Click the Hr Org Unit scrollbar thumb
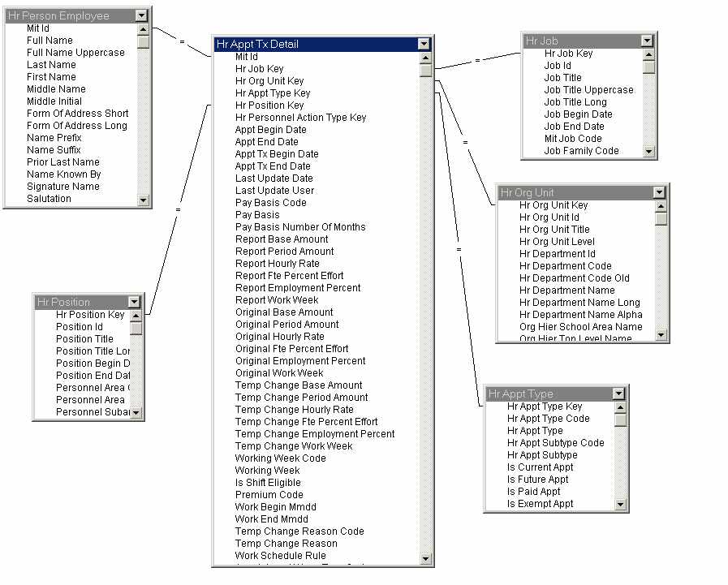 point(661,219)
